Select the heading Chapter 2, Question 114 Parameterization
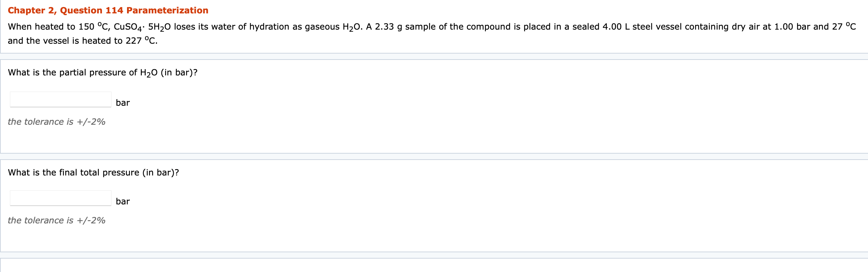This screenshot has width=868, height=272. coord(108,10)
